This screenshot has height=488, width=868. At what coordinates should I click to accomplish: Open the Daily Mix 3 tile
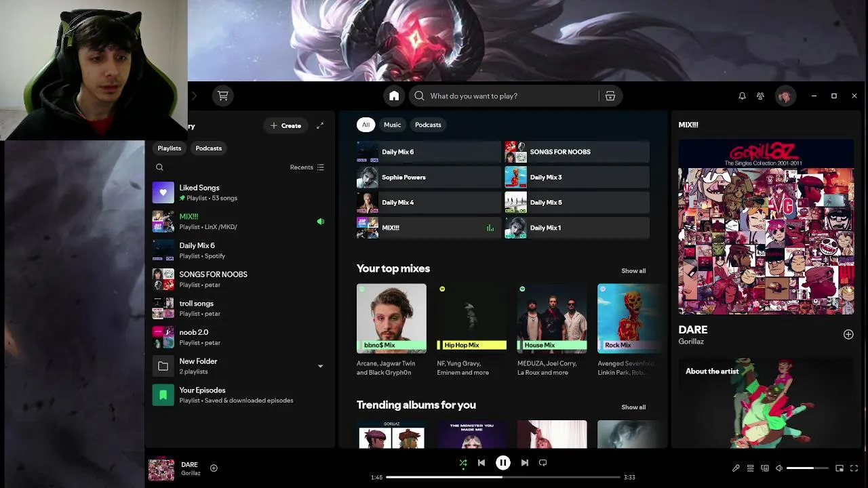pyautogui.click(x=576, y=177)
